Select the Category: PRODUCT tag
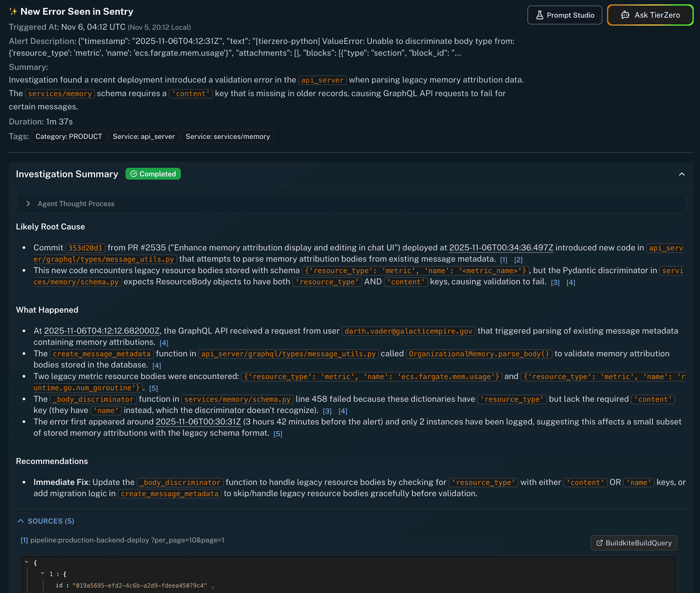This screenshot has width=700, height=593. (69, 137)
